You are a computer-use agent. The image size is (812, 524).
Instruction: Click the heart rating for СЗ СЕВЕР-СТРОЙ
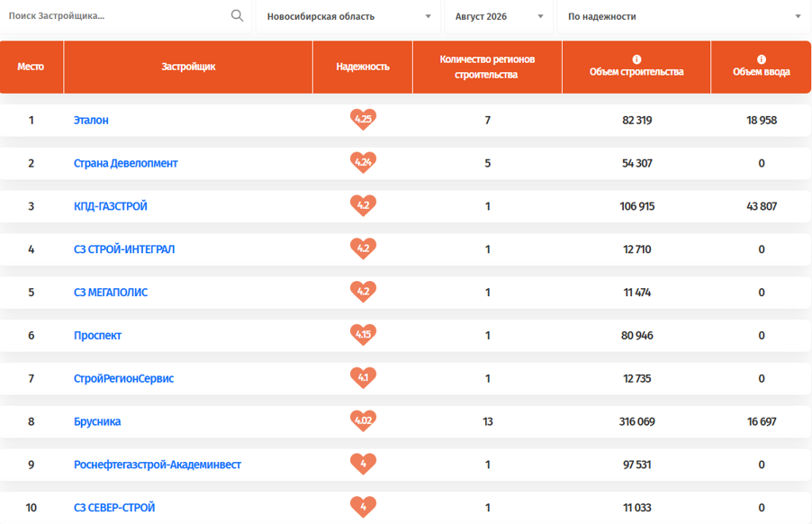(363, 506)
